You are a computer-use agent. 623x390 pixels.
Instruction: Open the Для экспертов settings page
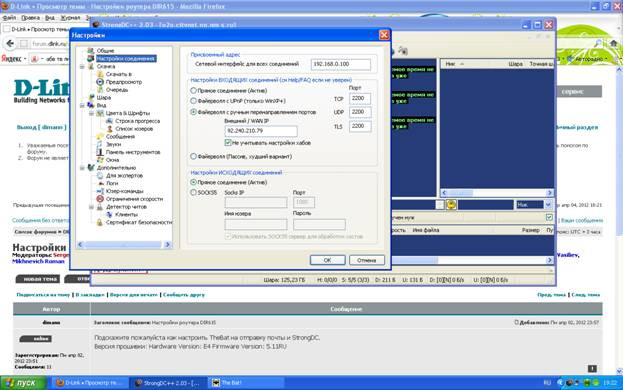pos(124,176)
